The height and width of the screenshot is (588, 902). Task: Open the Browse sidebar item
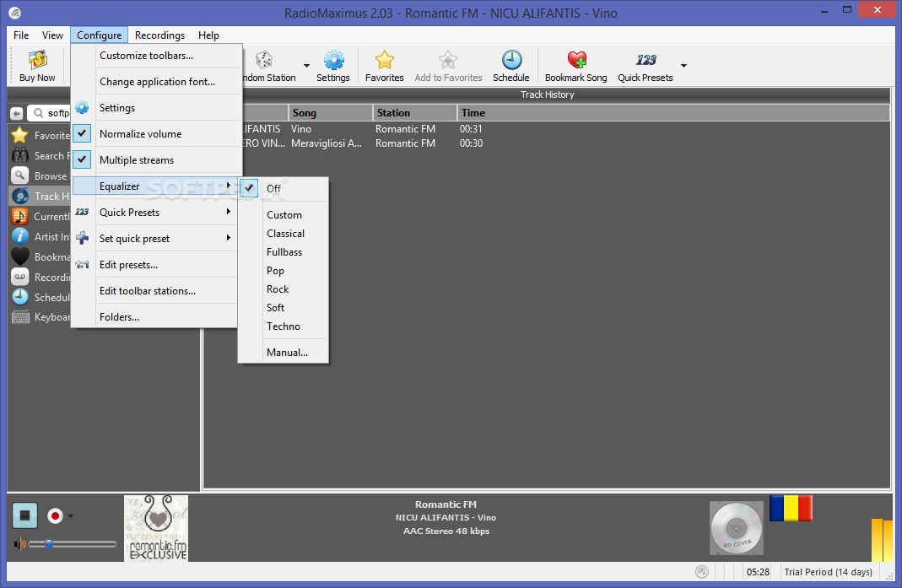pyautogui.click(x=40, y=176)
